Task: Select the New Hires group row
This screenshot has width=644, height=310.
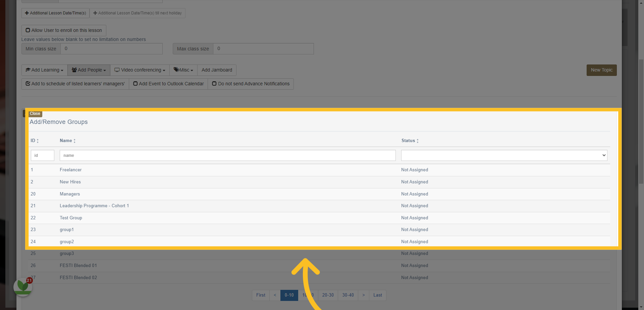Action: click(319, 182)
